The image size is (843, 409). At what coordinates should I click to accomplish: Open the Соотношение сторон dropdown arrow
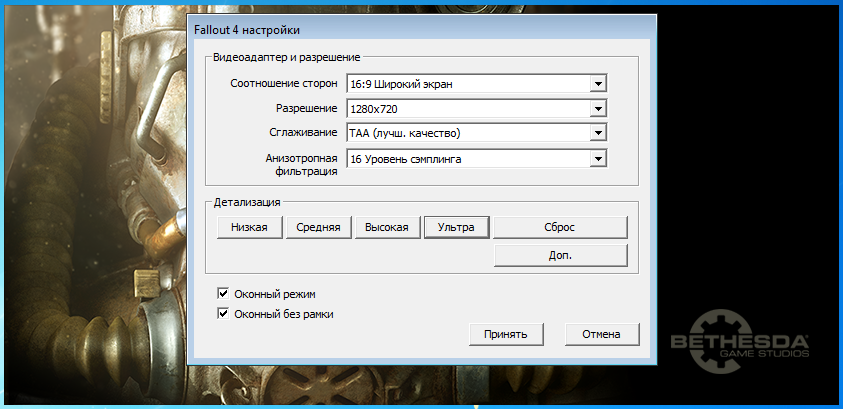tap(598, 84)
